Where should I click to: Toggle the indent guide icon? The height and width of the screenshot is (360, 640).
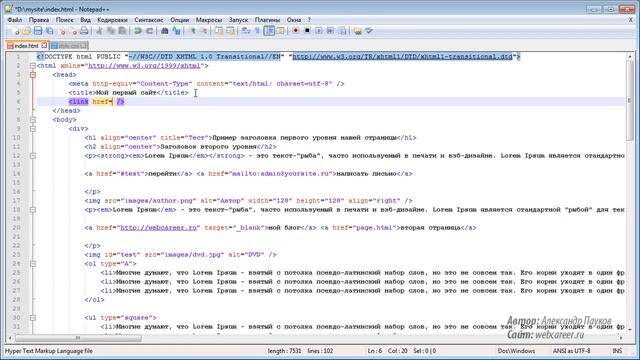(269, 31)
